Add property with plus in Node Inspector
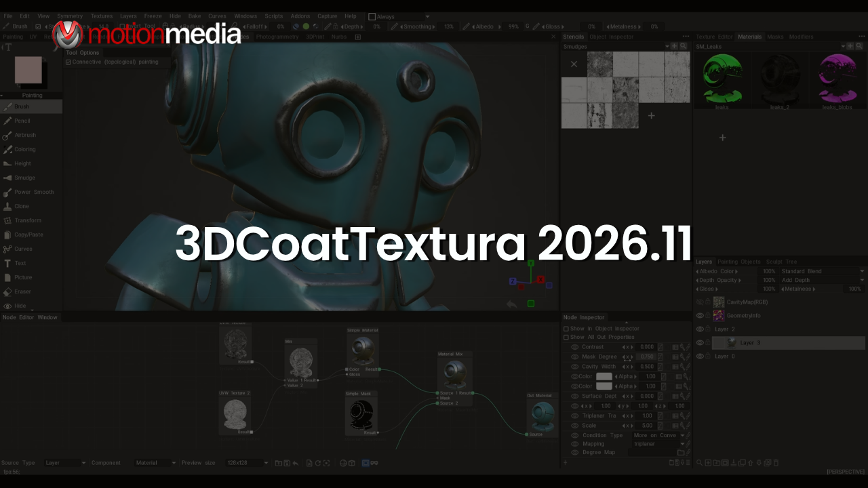 [x=565, y=463]
